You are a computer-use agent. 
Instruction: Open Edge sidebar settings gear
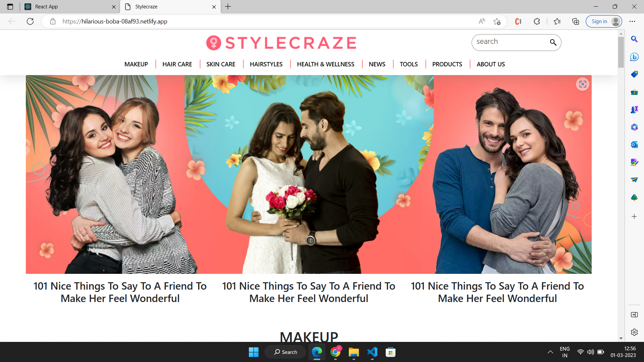click(x=634, y=332)
